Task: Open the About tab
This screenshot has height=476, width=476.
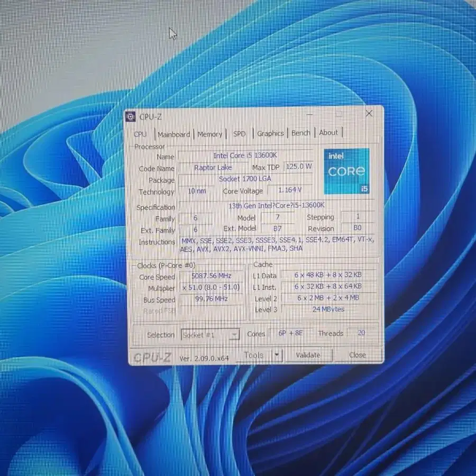Action: [x=328, y=133]
